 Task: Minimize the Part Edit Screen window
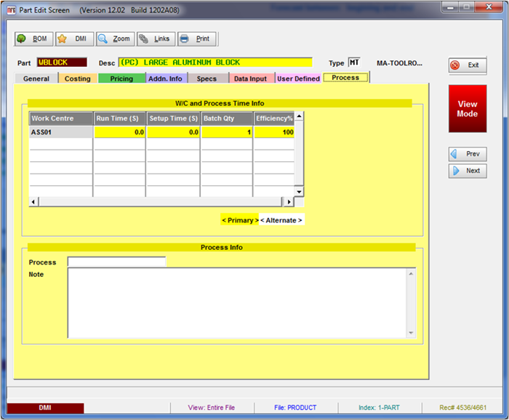pyautogui.click(x=451, y=7)
